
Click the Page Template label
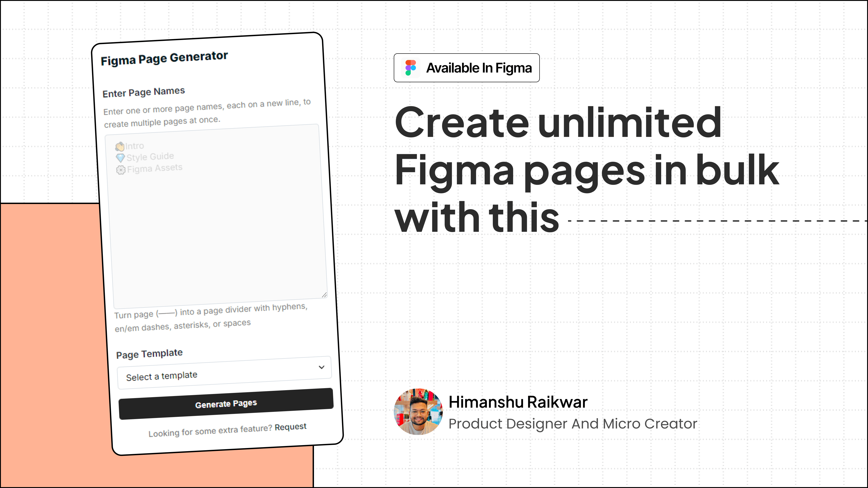click(149, 354)
